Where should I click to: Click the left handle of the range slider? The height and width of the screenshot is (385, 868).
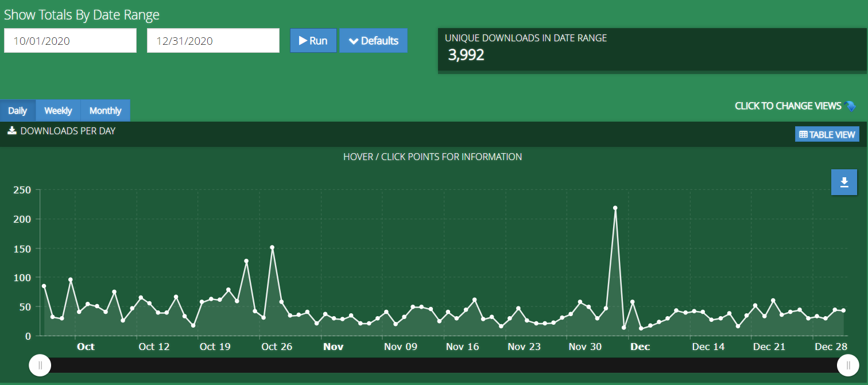coord(40,365)
